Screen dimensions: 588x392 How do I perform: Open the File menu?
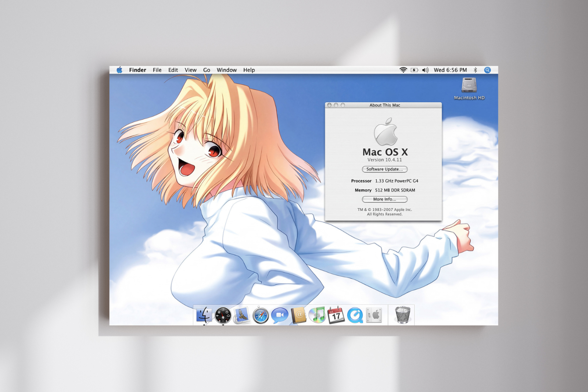(x=157, y=70)
